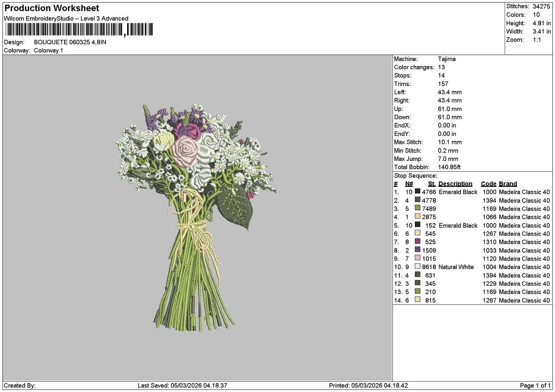Screen dimensions: 555x392
Task: Click the Brand column header
Action: tap(508, 184)
